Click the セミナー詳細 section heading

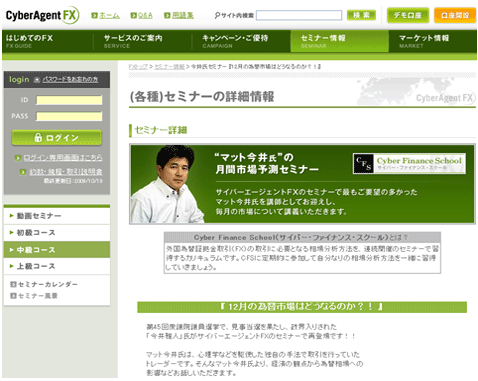[161, 130]
